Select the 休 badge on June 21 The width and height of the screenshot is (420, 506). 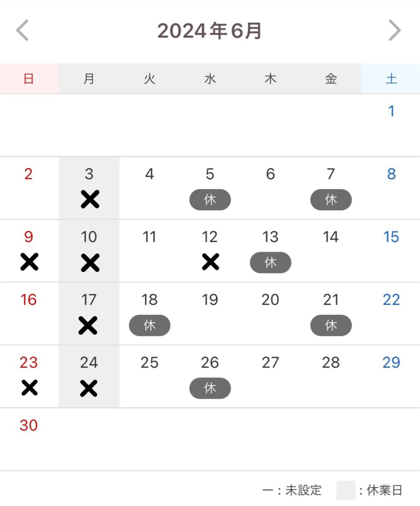331,326
